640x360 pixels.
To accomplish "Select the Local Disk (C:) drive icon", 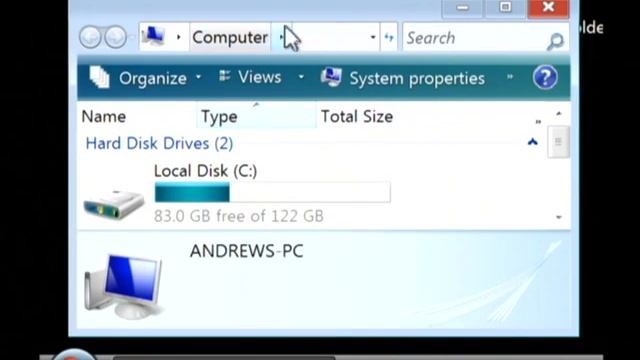I will pyautogui.click(x=113, y=204).
